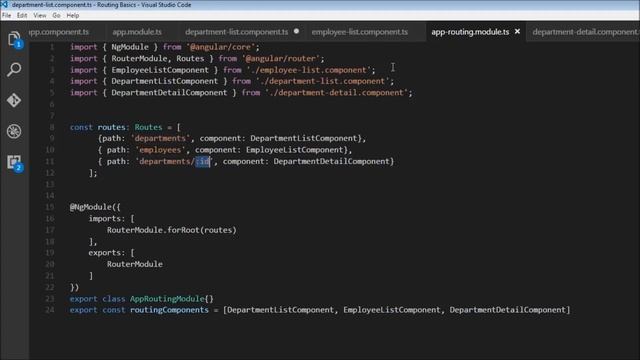Open the Help menu

click(73, 16)
